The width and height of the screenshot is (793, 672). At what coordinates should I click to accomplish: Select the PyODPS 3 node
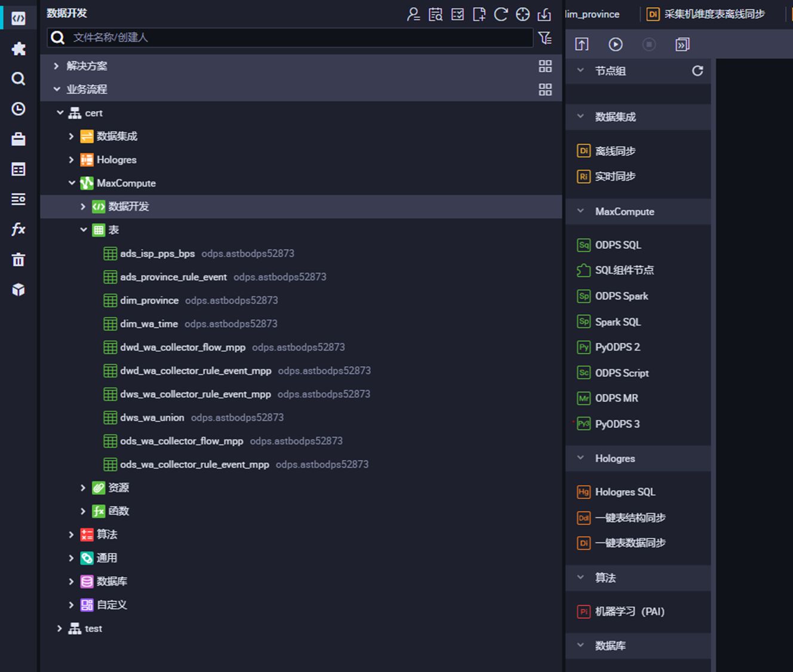point(617,424)
